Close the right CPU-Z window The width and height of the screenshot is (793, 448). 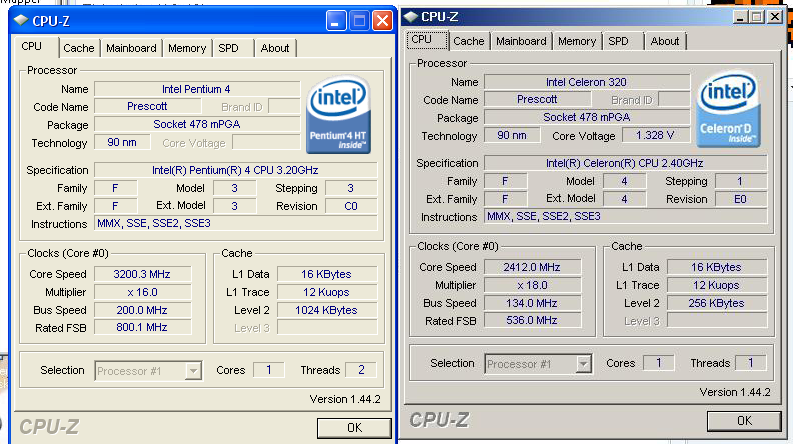point(775,17)
